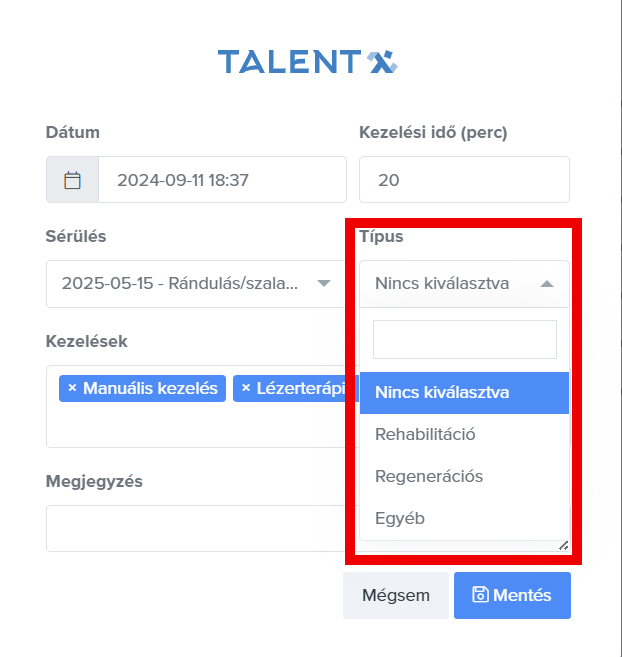Remove the Manuális kezelés tag with its x
622x657 pixels.
click(72, 388)
